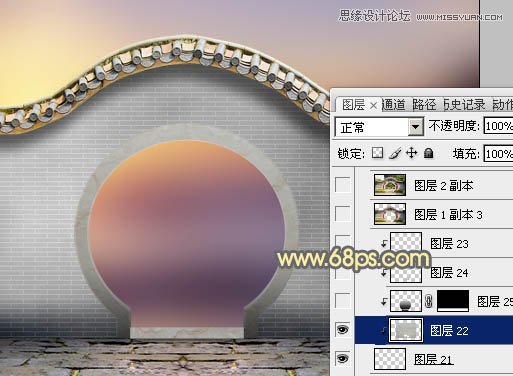Hide the 图层 22 layer
The image size is (513, 376).
point(343,330)
